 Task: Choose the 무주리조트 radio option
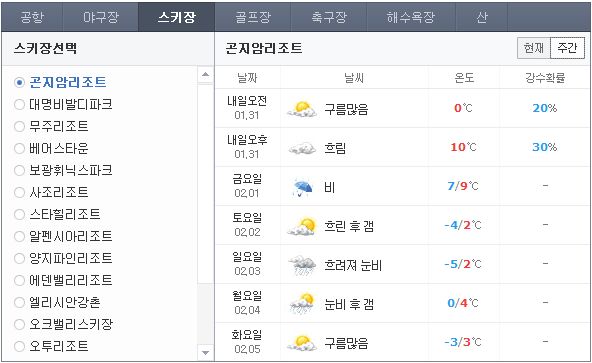tap(19, 126)
